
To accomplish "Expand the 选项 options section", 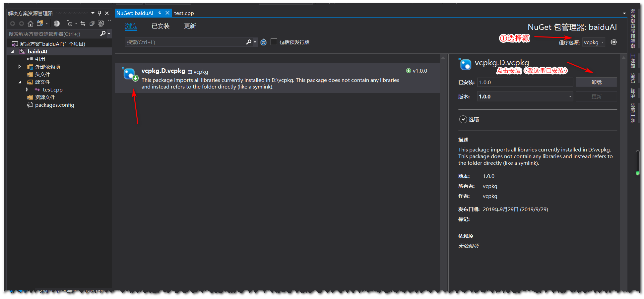I will [x=463, y=119].
